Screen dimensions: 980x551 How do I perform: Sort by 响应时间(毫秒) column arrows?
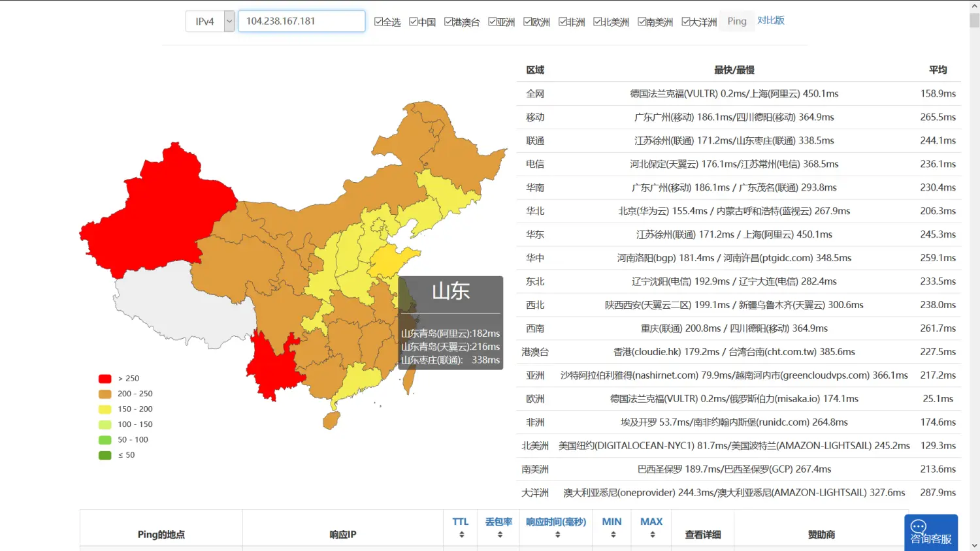click(x=557, y=535)
